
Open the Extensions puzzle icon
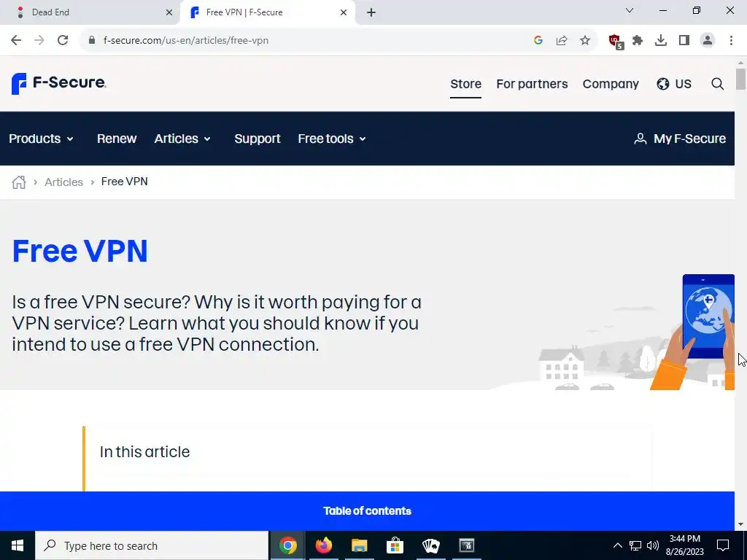pos(638,41)
